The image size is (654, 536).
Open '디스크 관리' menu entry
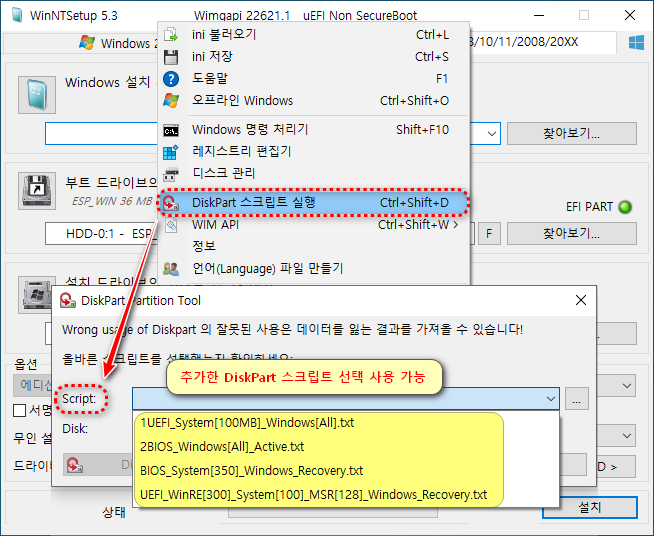click(314, 173)
